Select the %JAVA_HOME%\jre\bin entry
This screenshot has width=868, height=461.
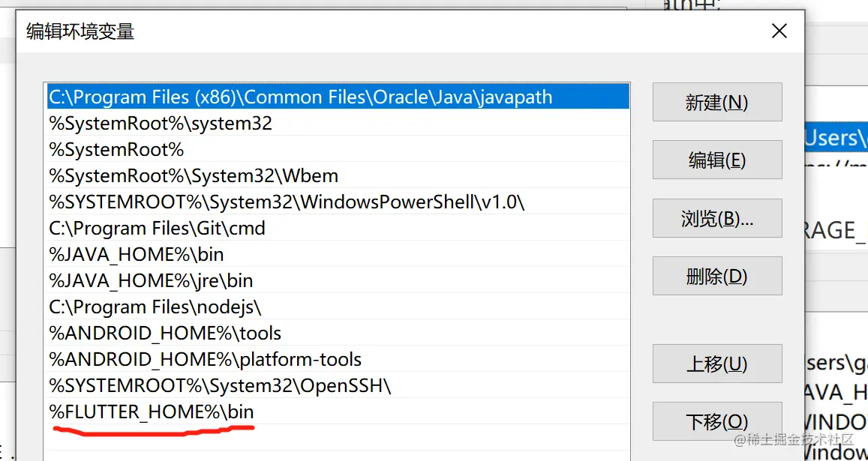coord(151,280)
